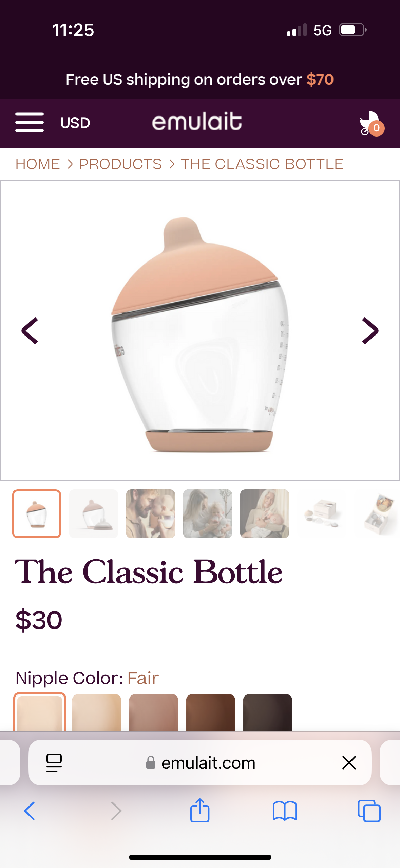Open the hamburger navigation menu
The width and height of the screenshot is (400, 868).
click(30, 122)
